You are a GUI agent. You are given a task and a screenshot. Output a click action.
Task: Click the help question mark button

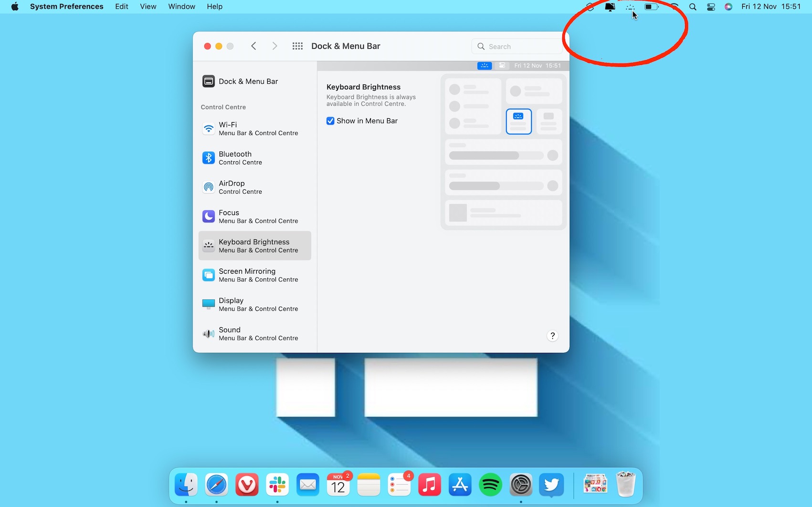click(552, 336)
